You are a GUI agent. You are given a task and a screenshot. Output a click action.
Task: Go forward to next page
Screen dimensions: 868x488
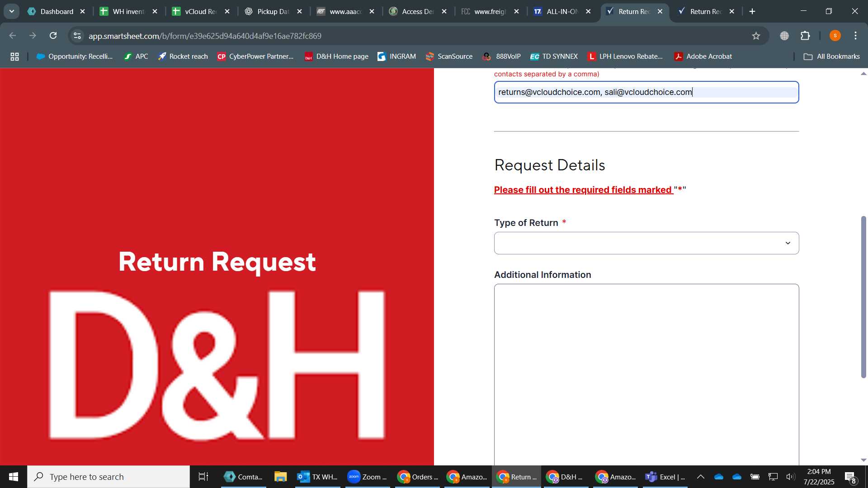[33, 36]
